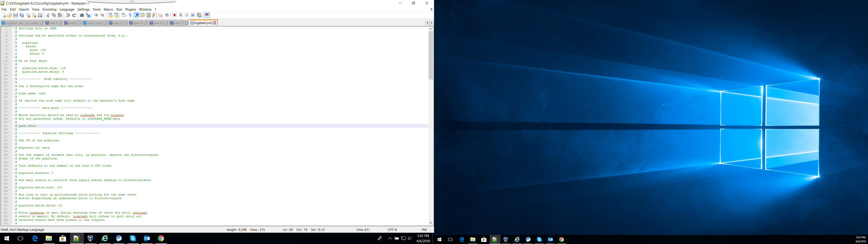The height and width of the screenshot is (244, 868).
Task: Click the Replace toolbar icon
Action: 88,15
